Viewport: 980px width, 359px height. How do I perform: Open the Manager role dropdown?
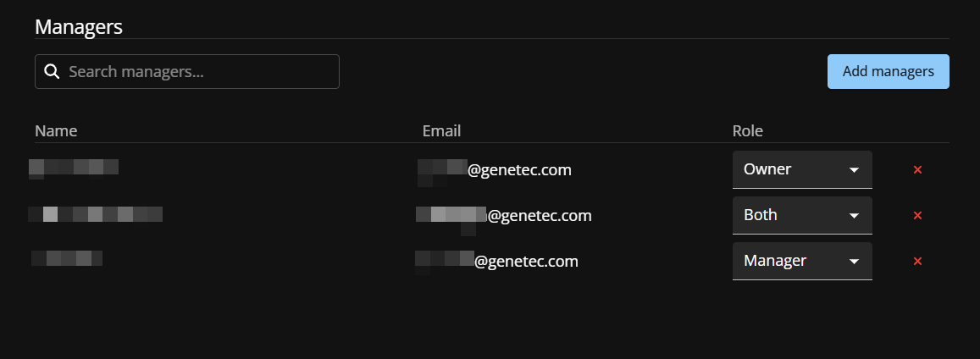pos(801,261)
